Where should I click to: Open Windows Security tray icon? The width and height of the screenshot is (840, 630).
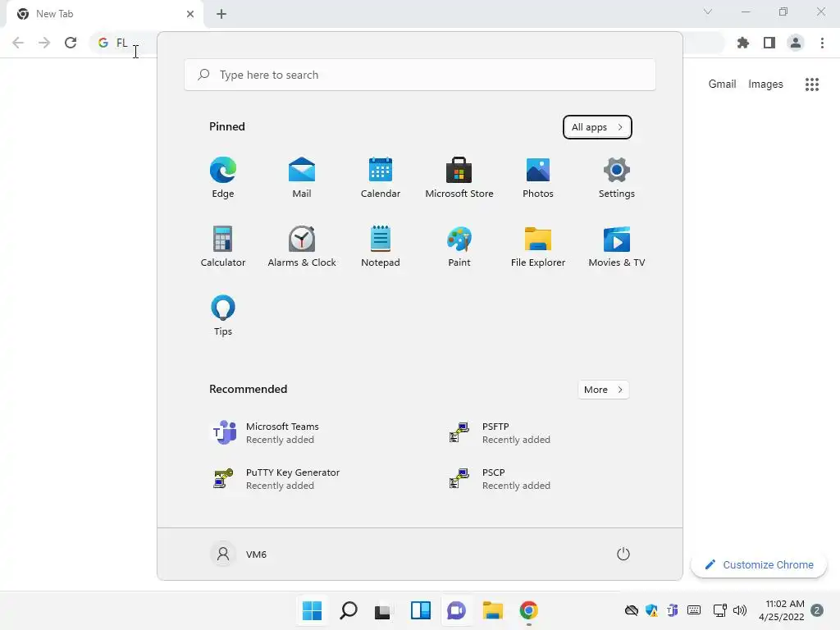coord(651,610)
